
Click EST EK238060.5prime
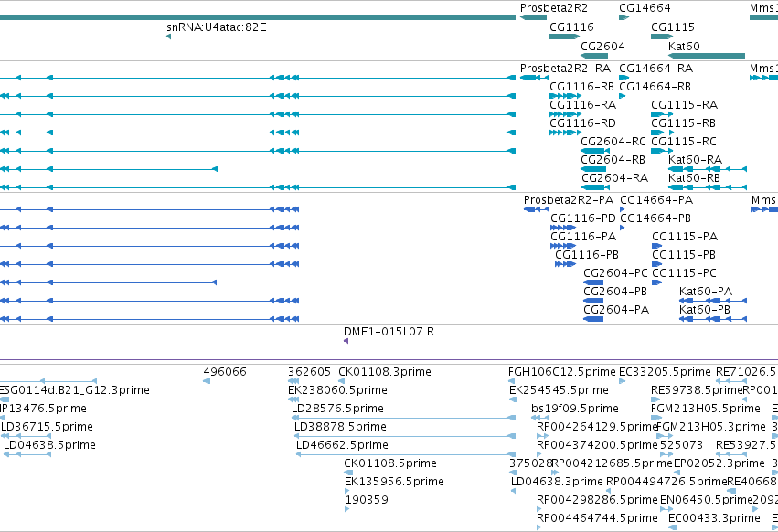[337, 390]
